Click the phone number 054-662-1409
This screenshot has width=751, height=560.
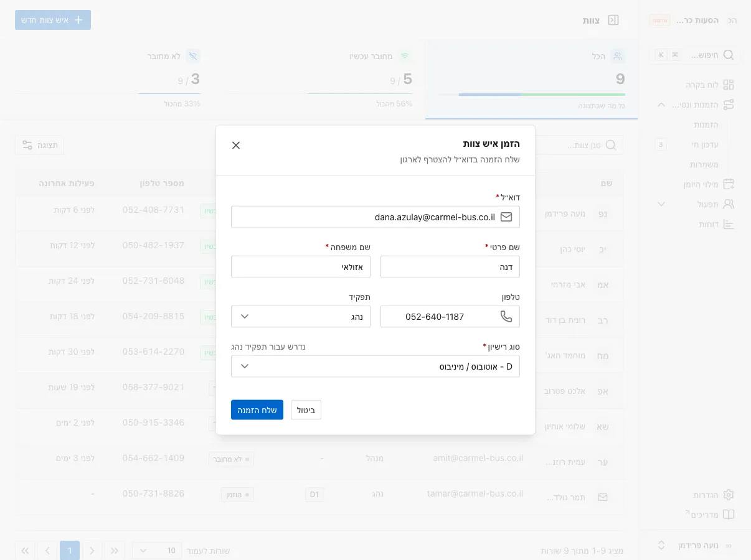153,458
